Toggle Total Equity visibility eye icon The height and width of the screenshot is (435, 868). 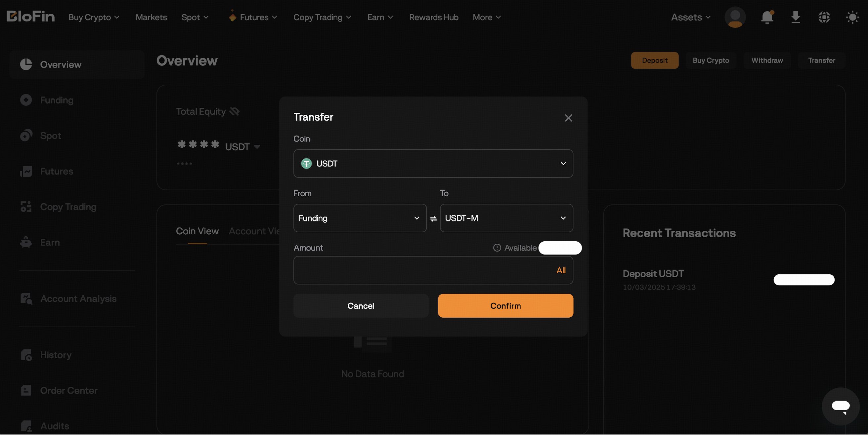pos(234,111)
